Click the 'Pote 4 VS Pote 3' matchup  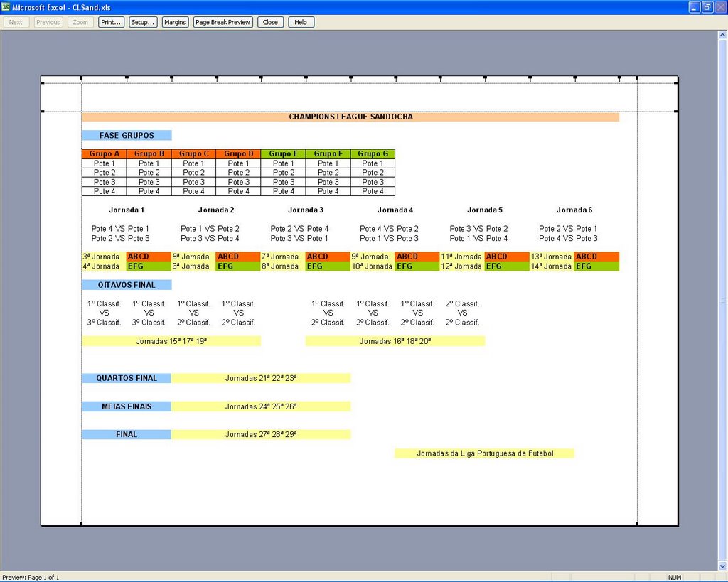click(568, 239)
